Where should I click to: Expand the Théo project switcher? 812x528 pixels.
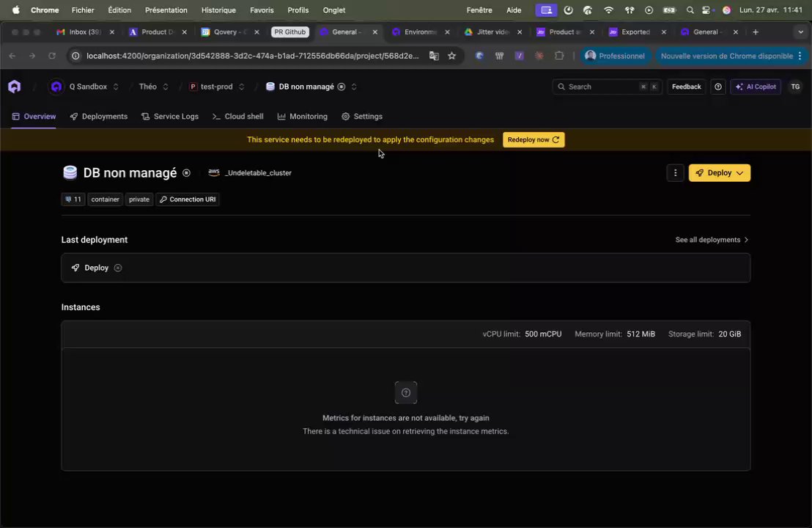point(165,87)
